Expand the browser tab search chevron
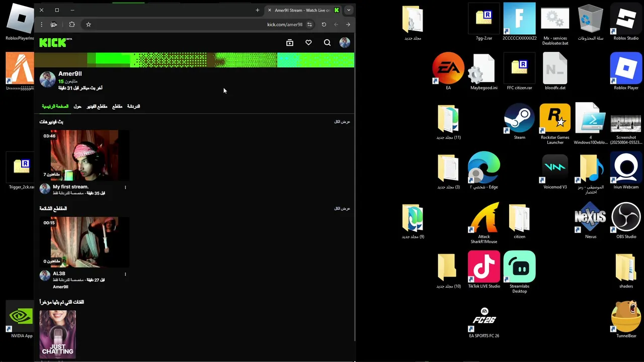Screen dimensions: 644x362 349,10
